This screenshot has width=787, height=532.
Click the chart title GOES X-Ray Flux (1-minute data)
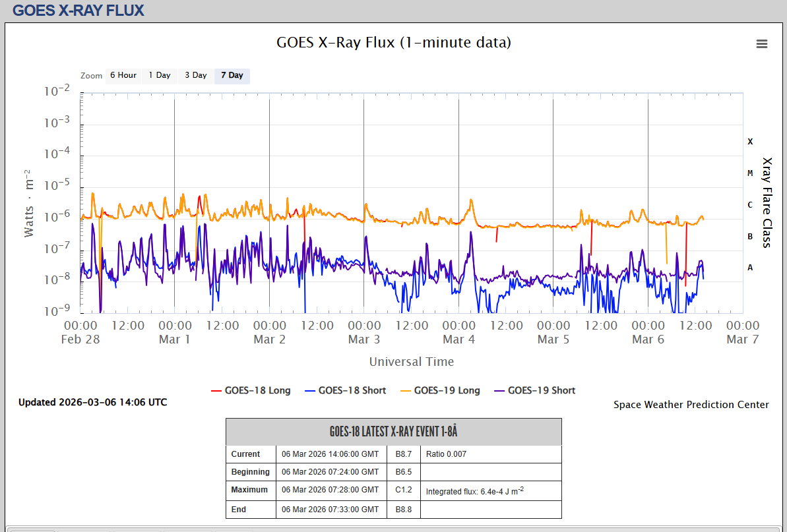pyautogui.click(x=393, y=42)
